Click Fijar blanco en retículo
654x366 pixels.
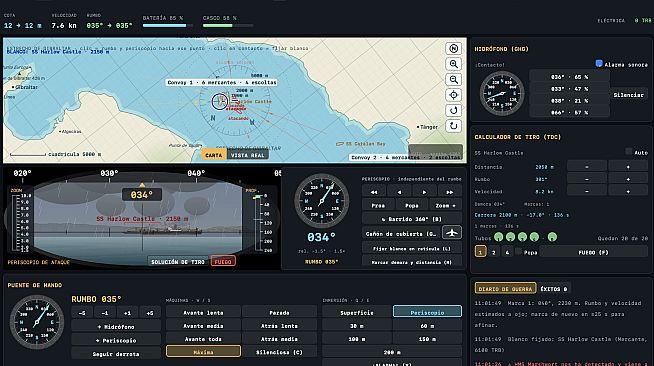coord(412,248)
